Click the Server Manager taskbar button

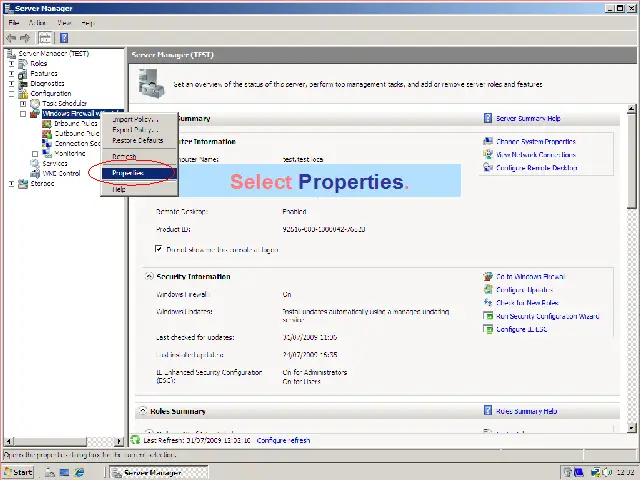[159, 473]
